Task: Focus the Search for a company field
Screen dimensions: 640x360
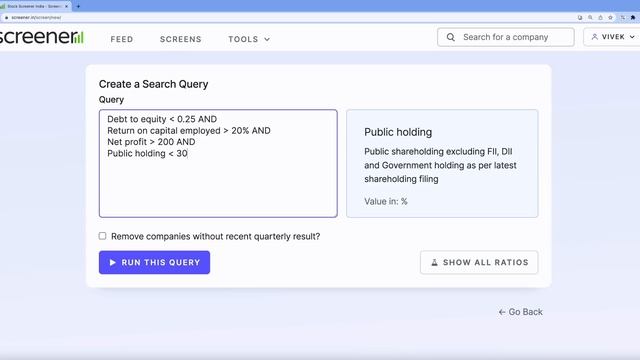Action: [506, 37]
